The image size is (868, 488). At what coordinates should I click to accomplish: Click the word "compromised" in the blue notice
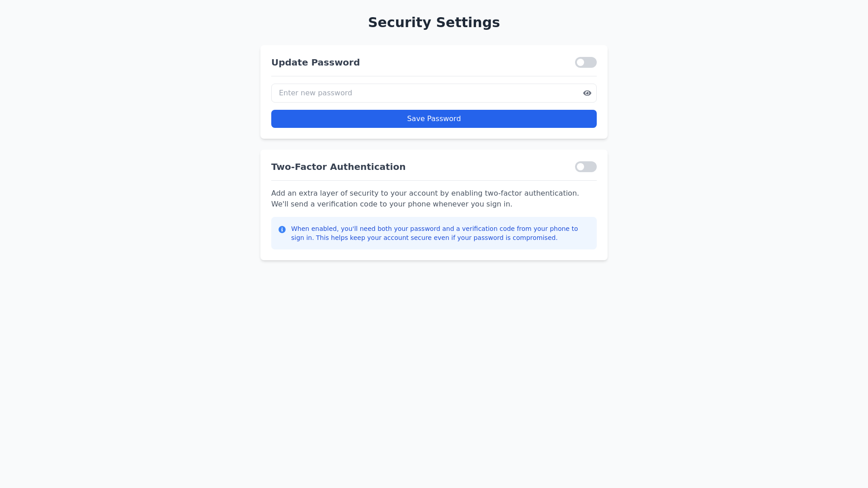point(536,238)
